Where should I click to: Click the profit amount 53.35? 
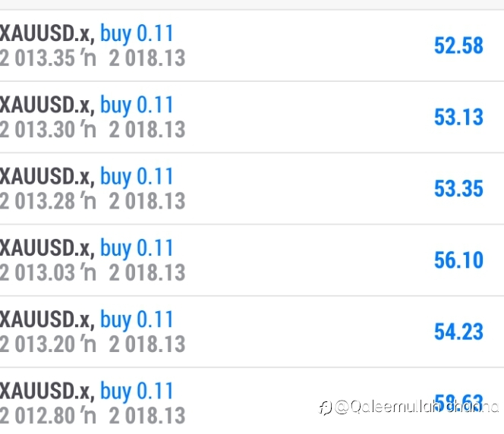[458, 188]
